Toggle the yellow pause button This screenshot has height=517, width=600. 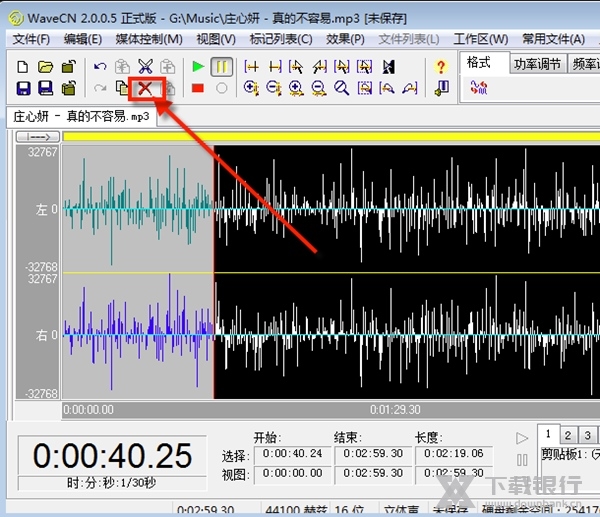tap(222, 66)
